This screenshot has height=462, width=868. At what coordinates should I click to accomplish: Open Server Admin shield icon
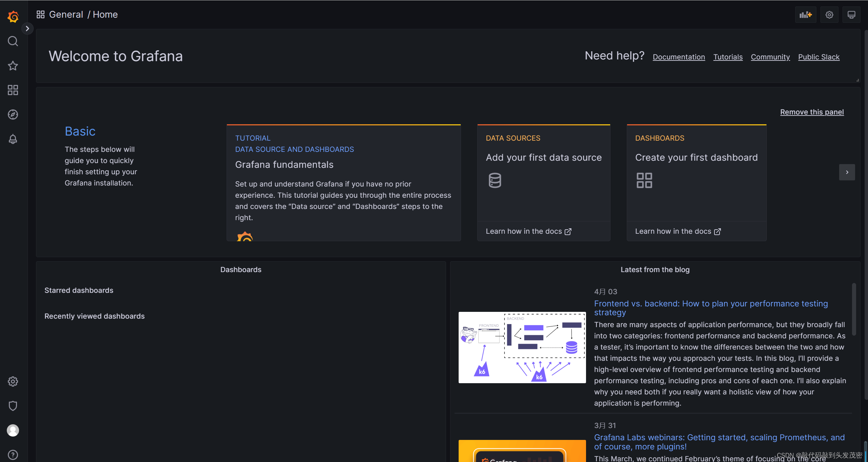point(13,406)
